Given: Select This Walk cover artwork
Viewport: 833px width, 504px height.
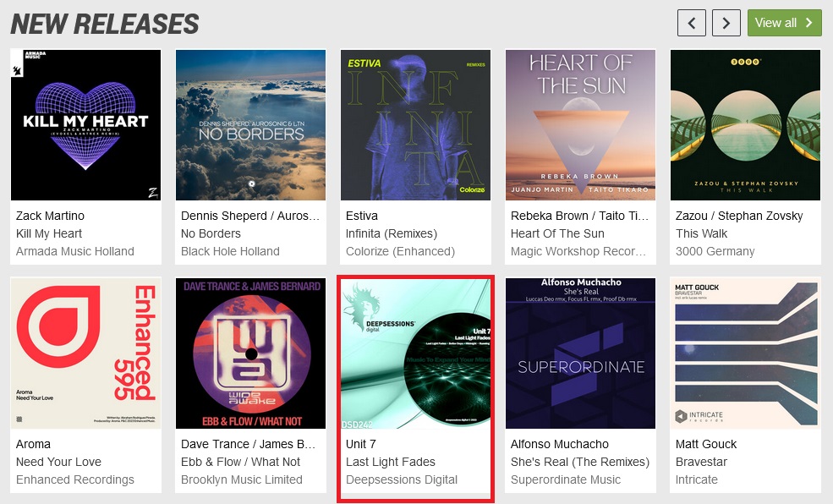Looking at the screenshot, I should (745, 125).
